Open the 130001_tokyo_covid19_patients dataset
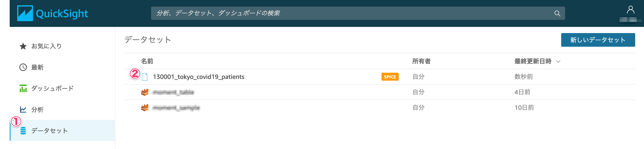 click(198, 77)
